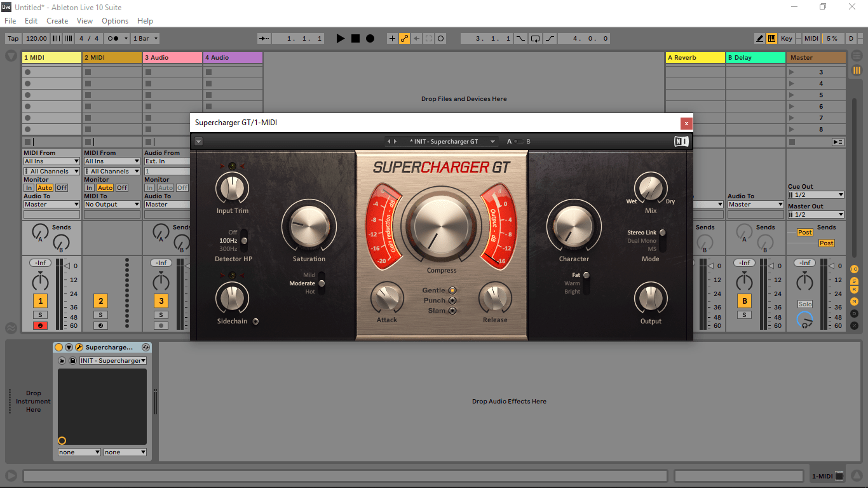Click the Native Instruments logo in the plugin
The height and width of the screenshot is (488, 868).
coord(681,142)
